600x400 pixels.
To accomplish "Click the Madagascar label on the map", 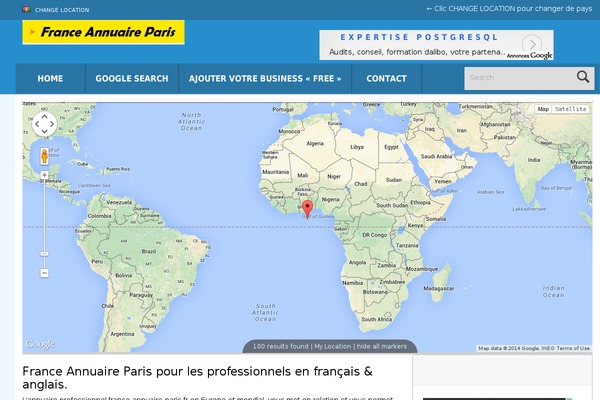I will pos(439,288).
